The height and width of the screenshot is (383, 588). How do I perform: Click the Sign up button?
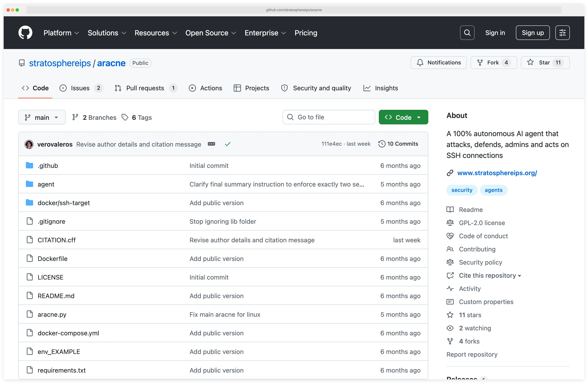coord(532,32)
